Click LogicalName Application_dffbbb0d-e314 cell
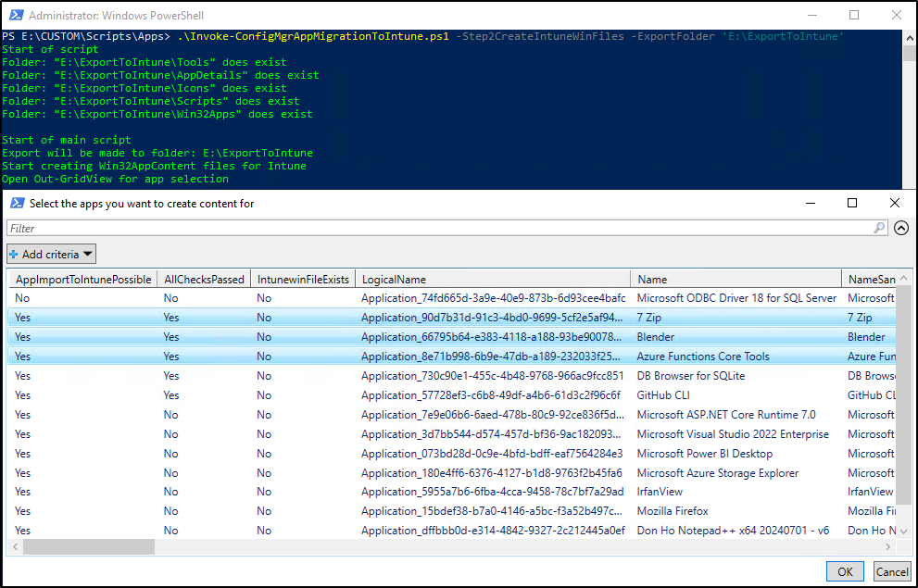This screenshot has height=588, width=918. tap(493, 530)
